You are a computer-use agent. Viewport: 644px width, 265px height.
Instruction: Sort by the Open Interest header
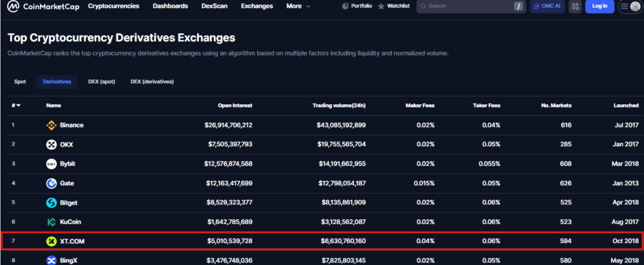(235, 105)
